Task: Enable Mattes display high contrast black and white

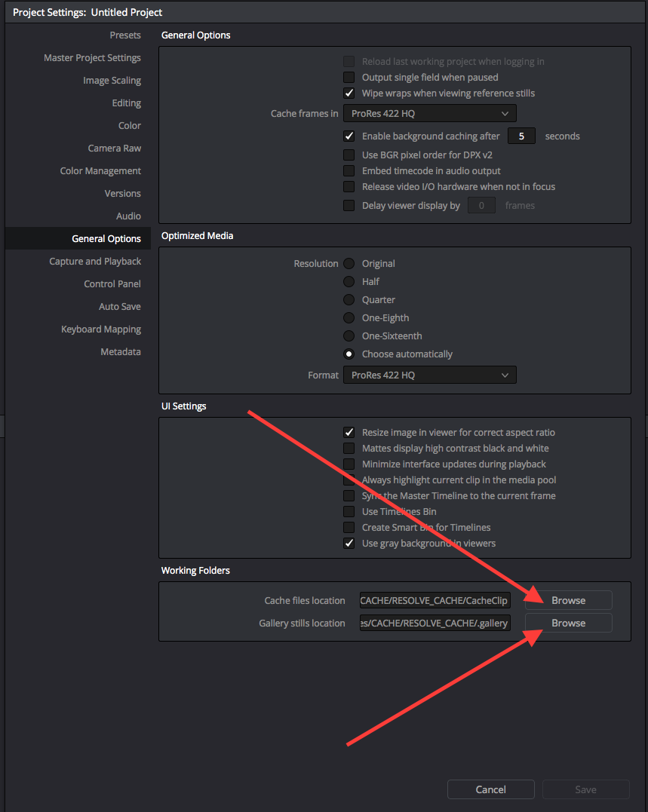Action: click(x=349, y=449)
